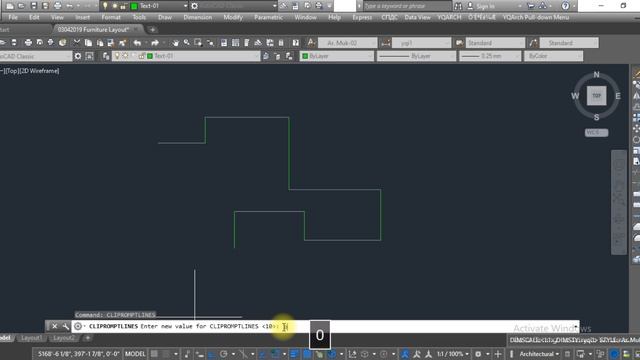
Task: Click the command line customize wrench icon
Action: click(66, 326)
